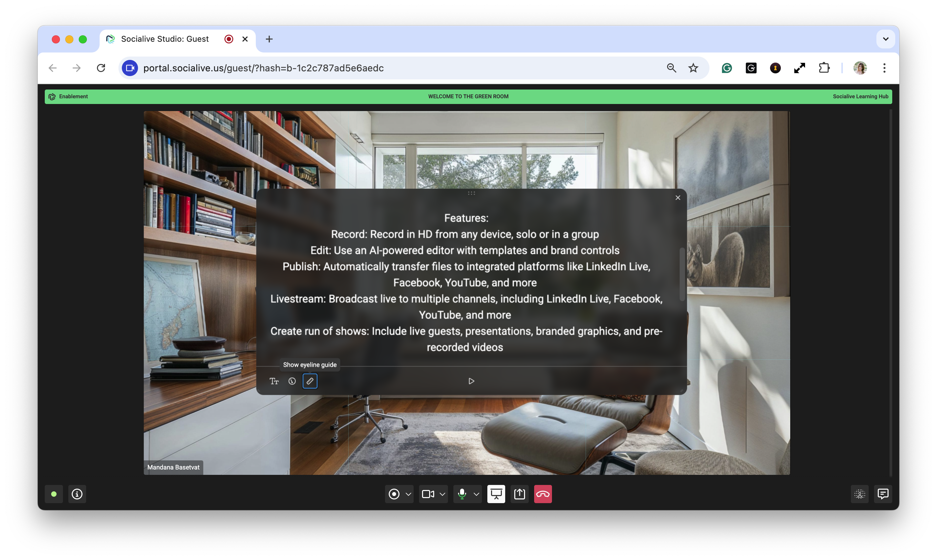Expand the microphone options chevron

coord(476,494)
